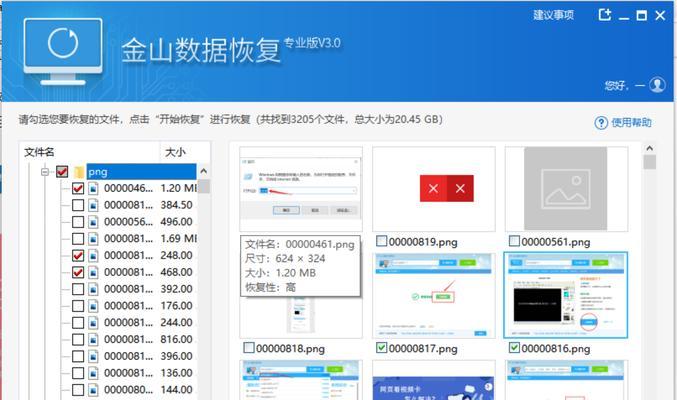Click file icon of 248.00 row
The image size is (677, 400).
point(93,256)
